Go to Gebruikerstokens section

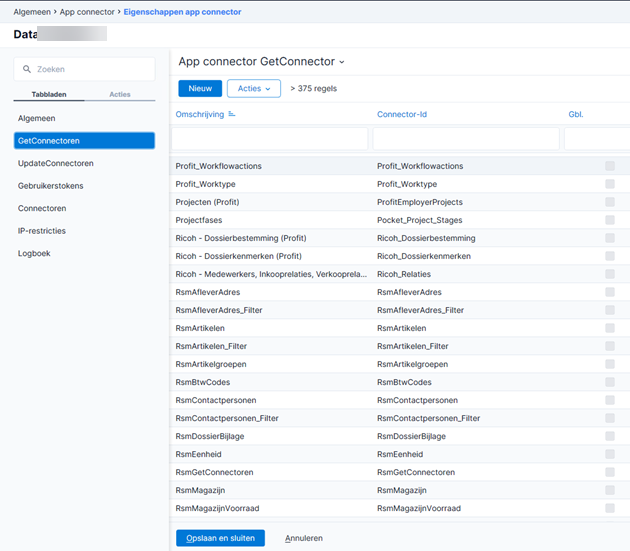click(x=51, y=186)
